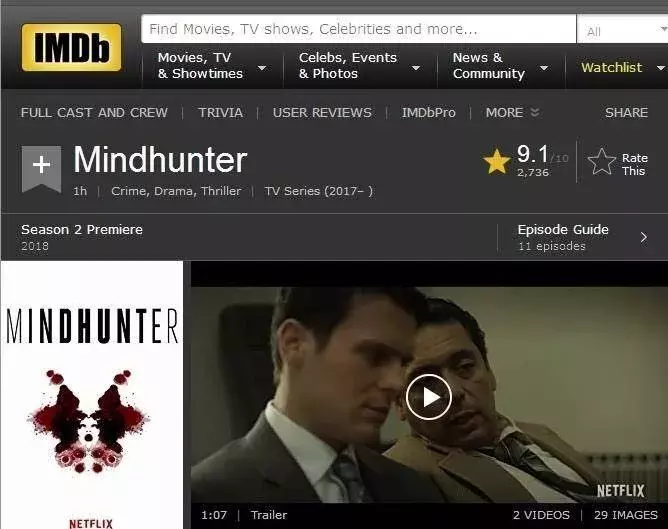Open the Mindhunter poster image

[x=92, y=395]
